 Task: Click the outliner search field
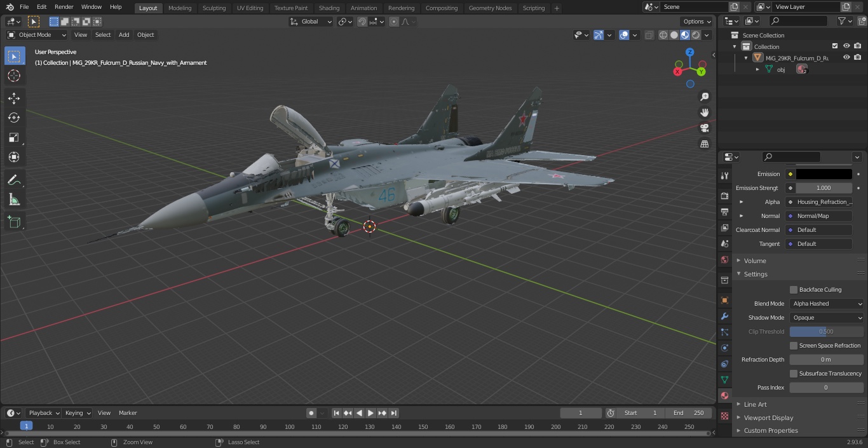point(798,22)
